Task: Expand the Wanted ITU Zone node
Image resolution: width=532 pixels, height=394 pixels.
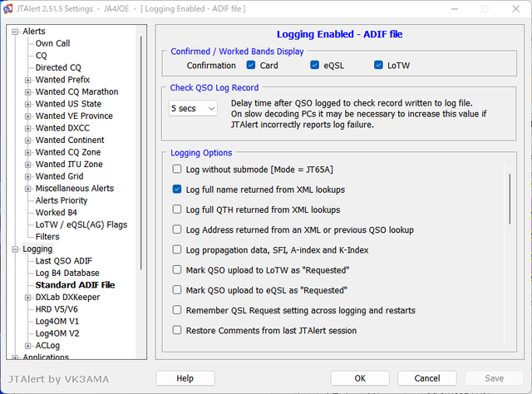Action: pyautogui.click(x=27, y=165)
